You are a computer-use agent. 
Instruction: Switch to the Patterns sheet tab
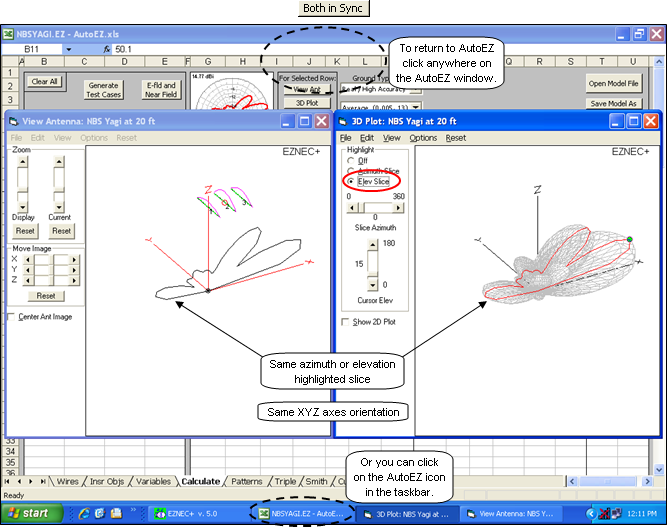pyautogui.click(x=248, y=481)
